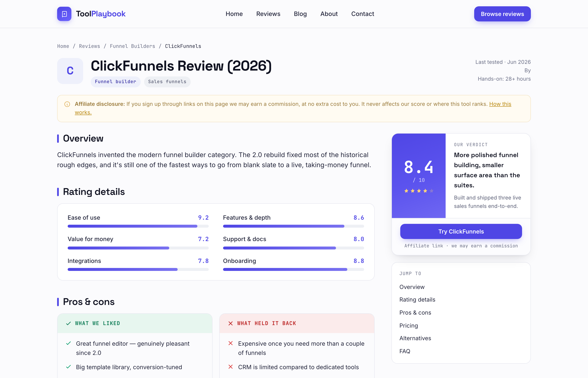Open the Home navigation item
Viewport: 588px width, 378px height.
point(234,14)
